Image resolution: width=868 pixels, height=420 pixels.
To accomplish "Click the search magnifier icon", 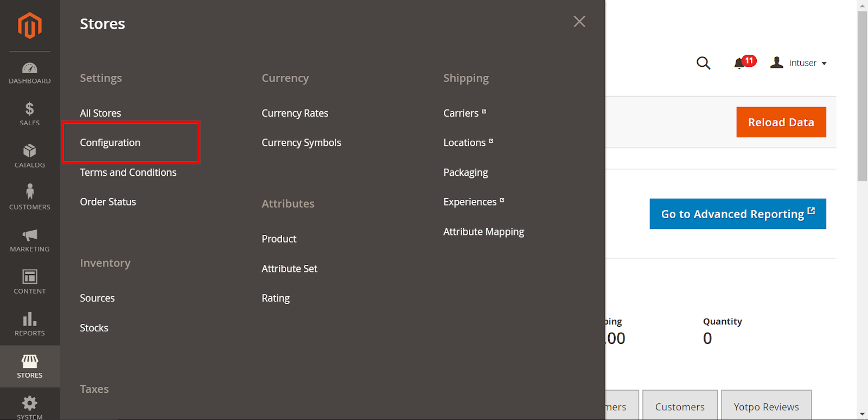I will tap(703, 63).
